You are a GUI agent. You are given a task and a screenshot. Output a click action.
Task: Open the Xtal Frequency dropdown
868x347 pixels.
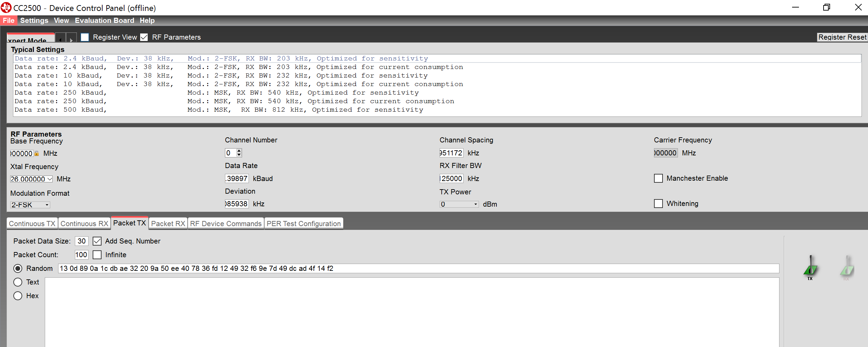click(49, 179)
